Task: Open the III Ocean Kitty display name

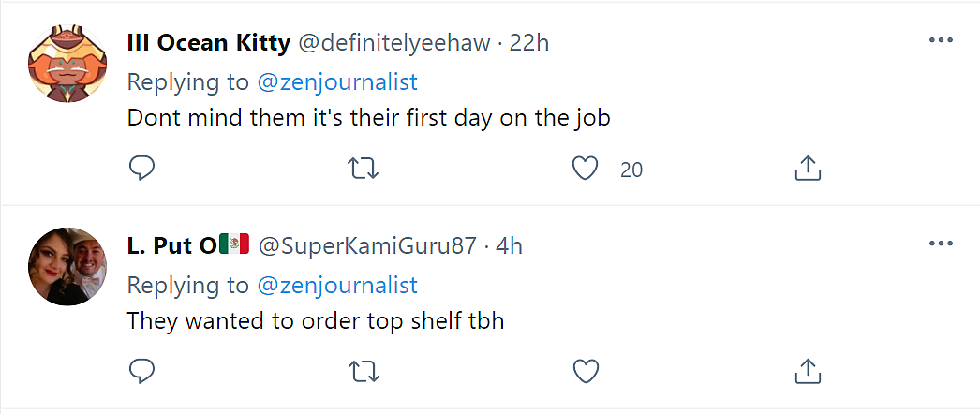Action: click(x=209, y=43)
